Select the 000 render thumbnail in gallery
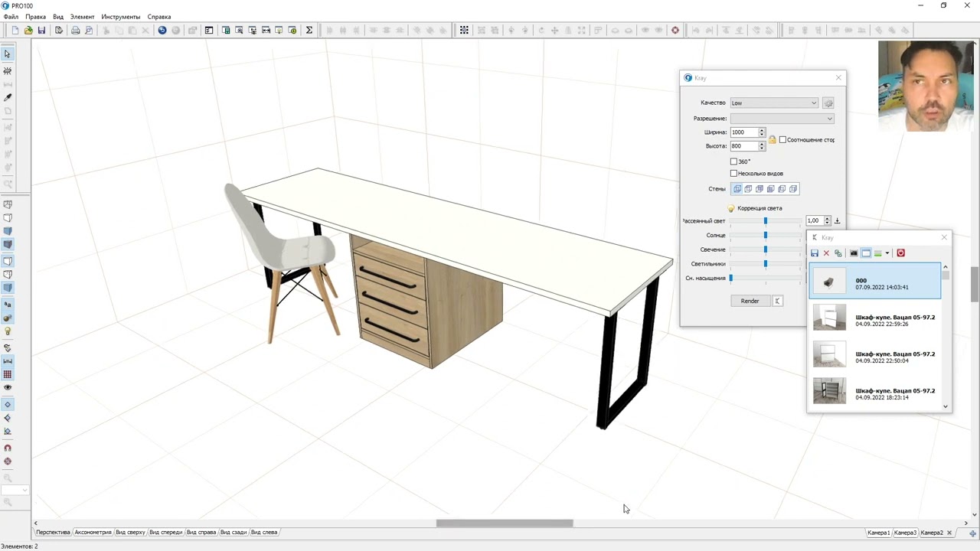 pyautogui.click(x=875, y=281)
